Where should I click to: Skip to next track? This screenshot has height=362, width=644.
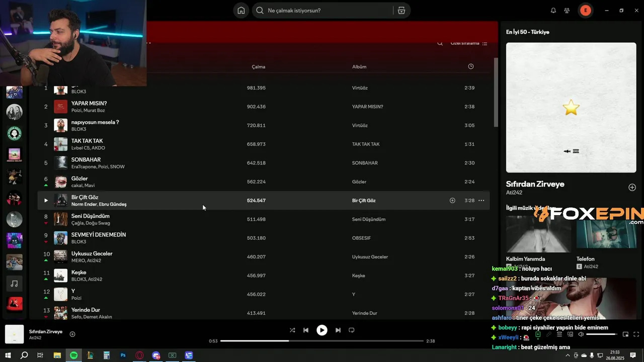coord(338,330)
